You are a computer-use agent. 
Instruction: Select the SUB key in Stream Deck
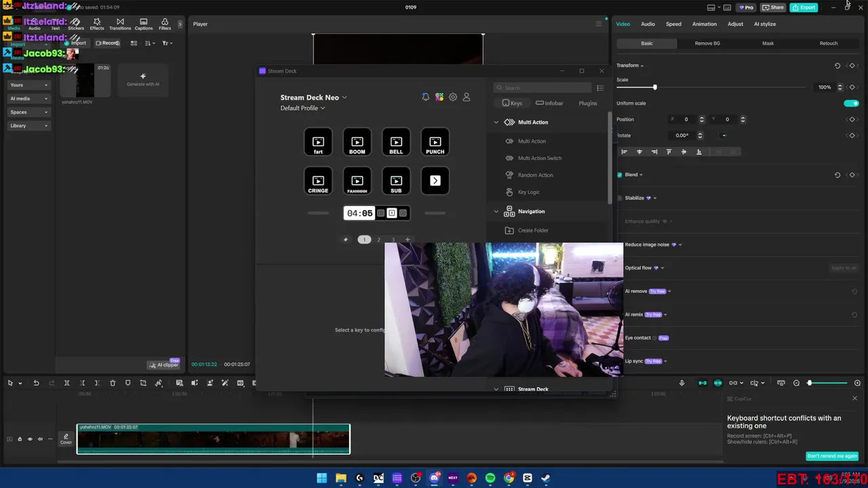[396, 181]
